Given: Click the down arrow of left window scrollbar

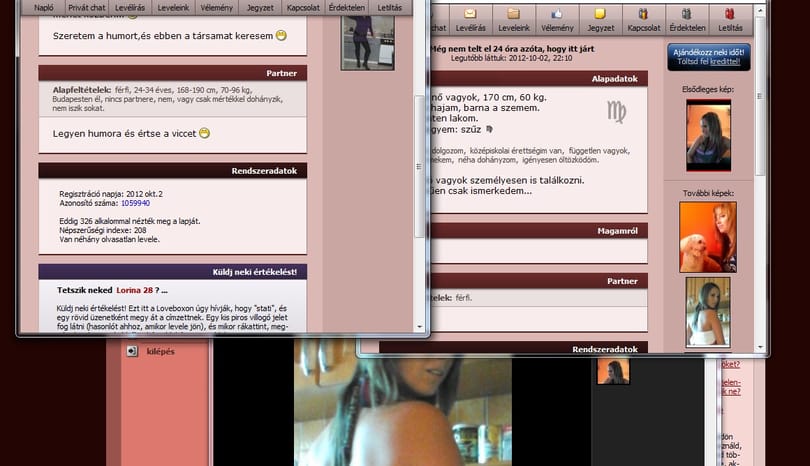Looking at the screenshot, I should (x=419, y=327).
